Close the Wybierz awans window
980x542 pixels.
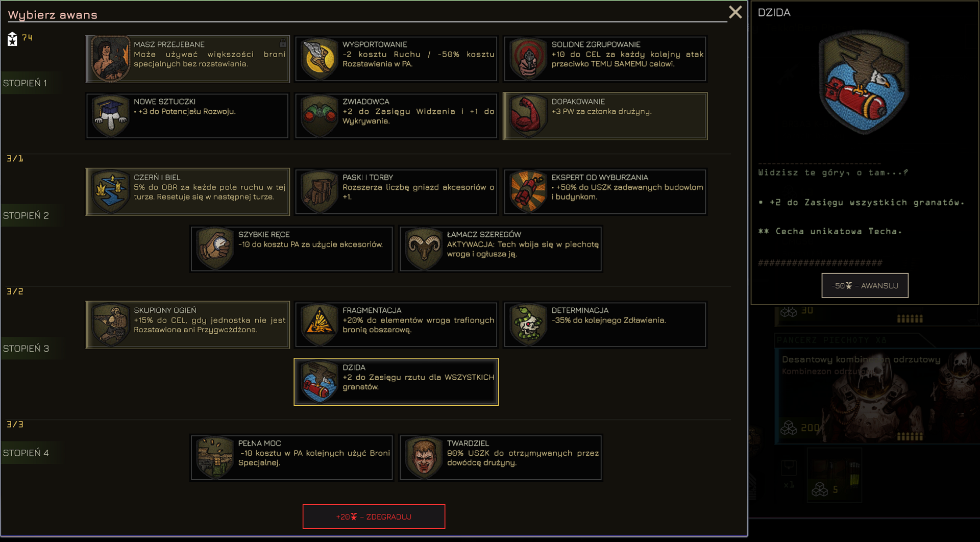coord(735,12)
